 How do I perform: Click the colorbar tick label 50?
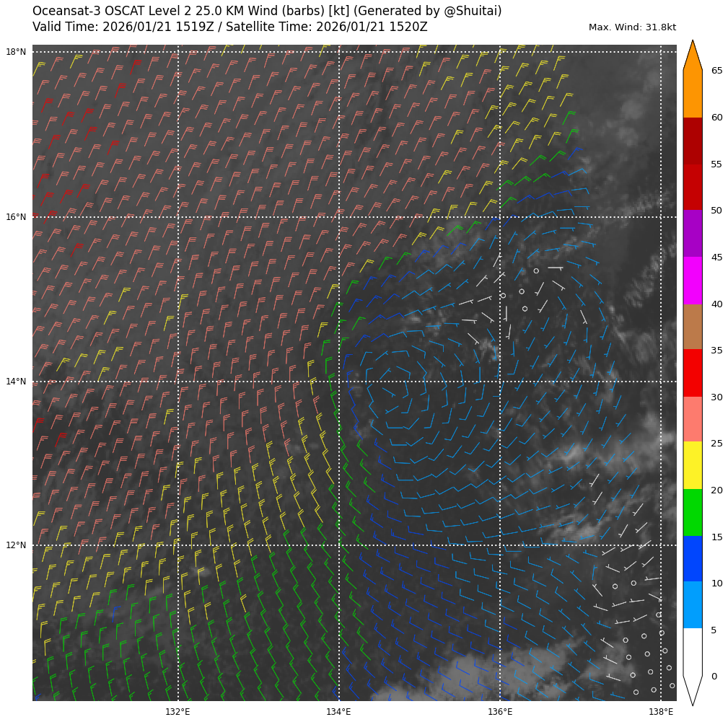(x=716, y=211)
